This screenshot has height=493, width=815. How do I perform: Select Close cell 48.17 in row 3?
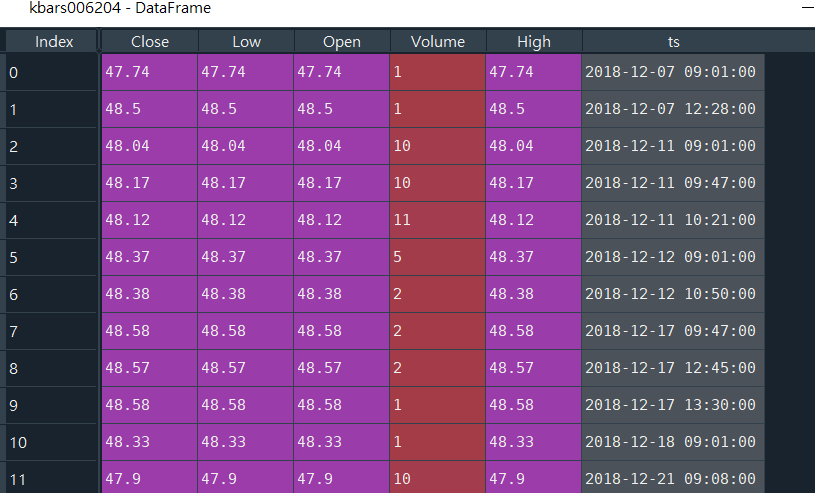(x=150, y=183)
